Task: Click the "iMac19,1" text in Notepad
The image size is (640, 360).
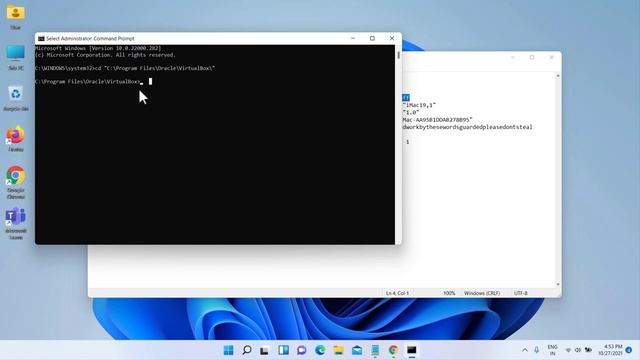Action: [x=419, y=105]
